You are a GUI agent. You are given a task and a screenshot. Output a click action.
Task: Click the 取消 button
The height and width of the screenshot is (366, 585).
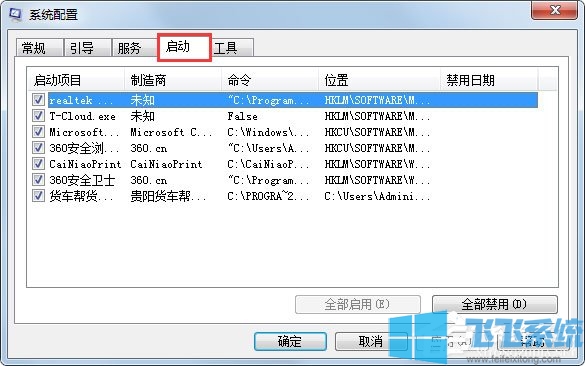(371, 341)
